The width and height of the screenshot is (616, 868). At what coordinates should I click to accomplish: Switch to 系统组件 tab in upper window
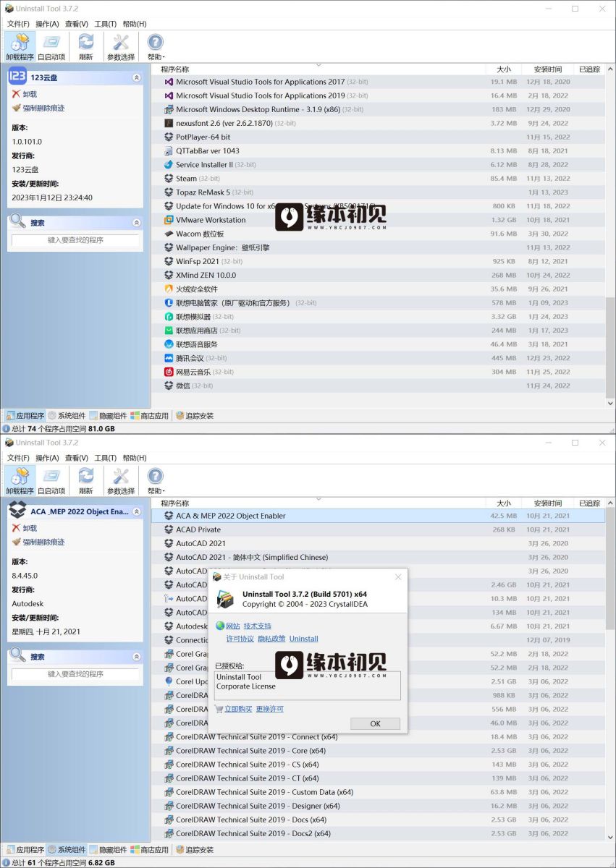click(67, 416)
